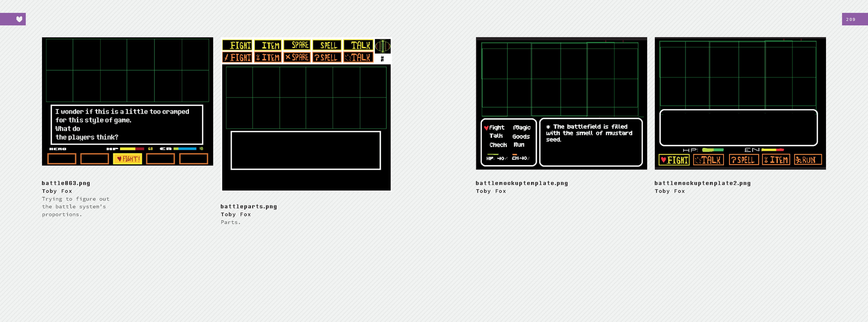Click the question mark icon on battleparts orange SPELL

click(x=317, y=58)
